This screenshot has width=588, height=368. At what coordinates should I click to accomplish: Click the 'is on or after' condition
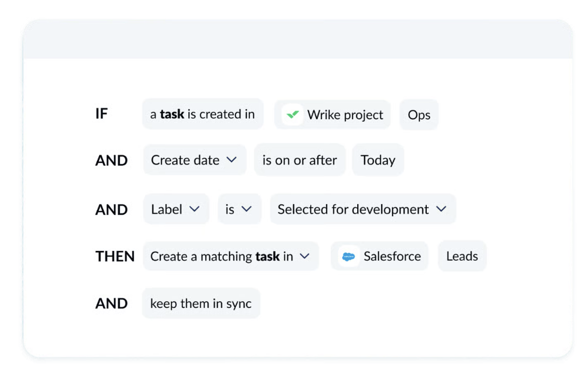(300, 160)
